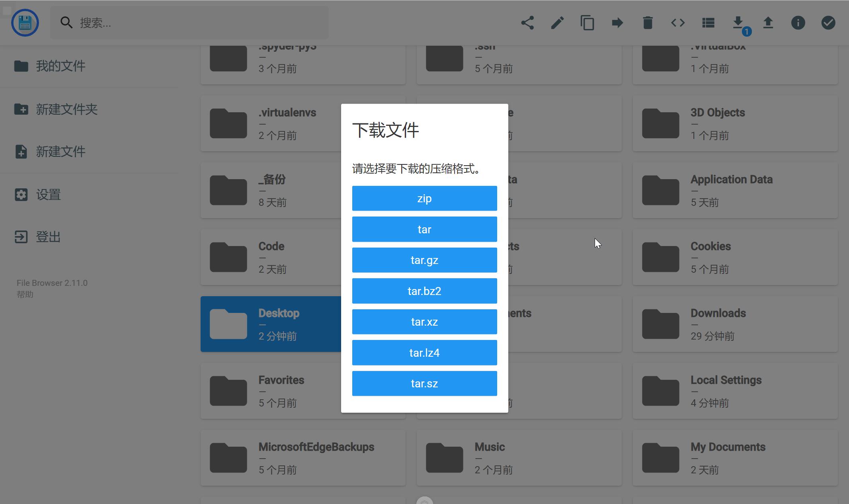Choose the zip download format
The width and height of the screenshot is (849, 504).
[x=424, y=198]
